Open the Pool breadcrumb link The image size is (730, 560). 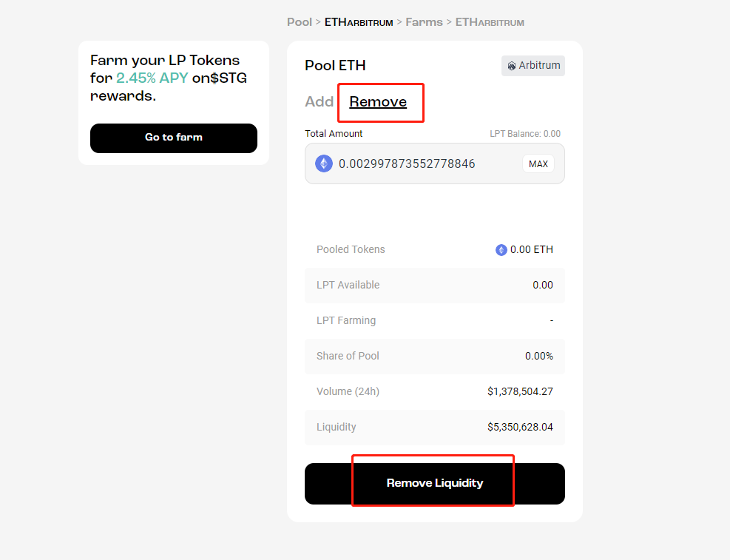coord(300,22)
